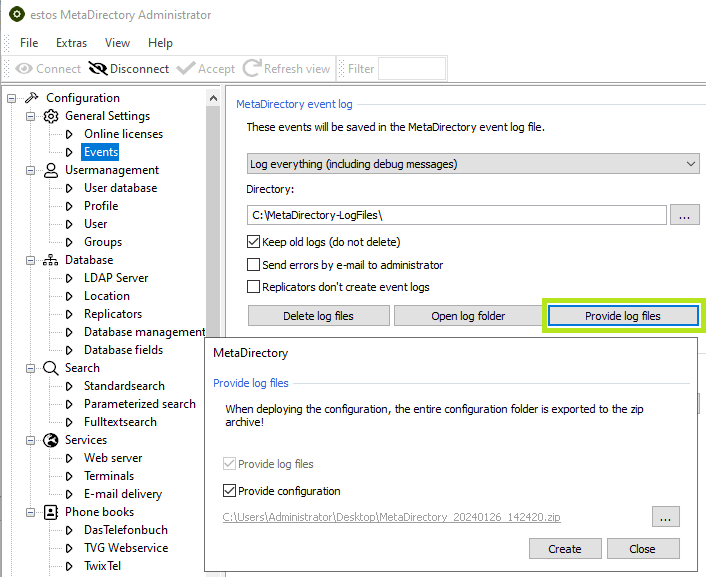Screen dimensions: 706x577
Task: Click the log Directory path field
Action: tap(456, 215)
